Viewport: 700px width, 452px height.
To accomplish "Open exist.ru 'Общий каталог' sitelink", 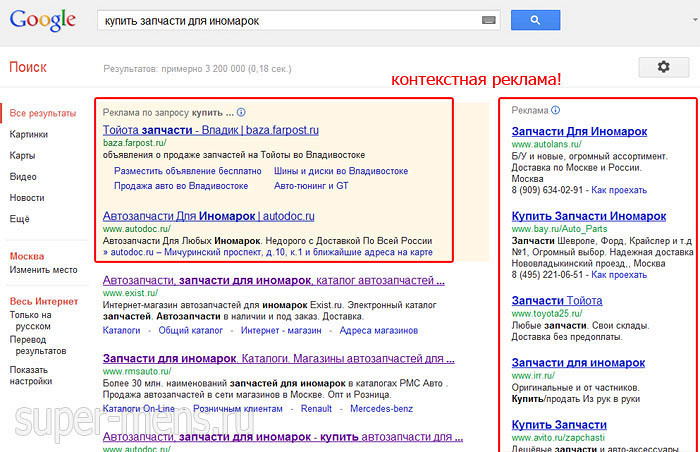I will coord(191,330).
